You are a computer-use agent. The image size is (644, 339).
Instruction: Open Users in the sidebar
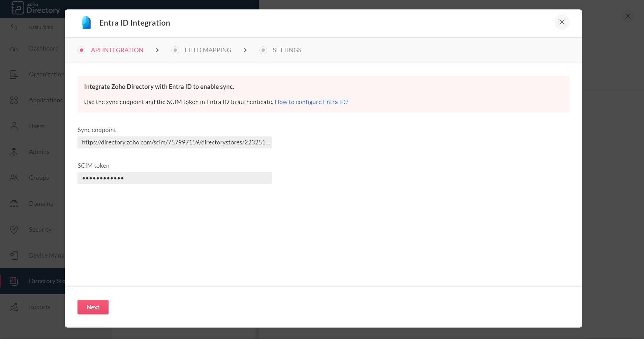[37, 126]
